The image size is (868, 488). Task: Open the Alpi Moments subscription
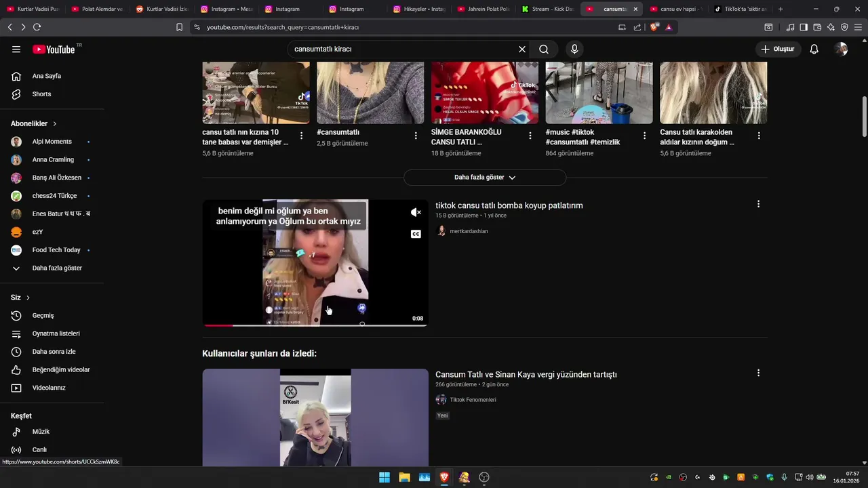52,142
